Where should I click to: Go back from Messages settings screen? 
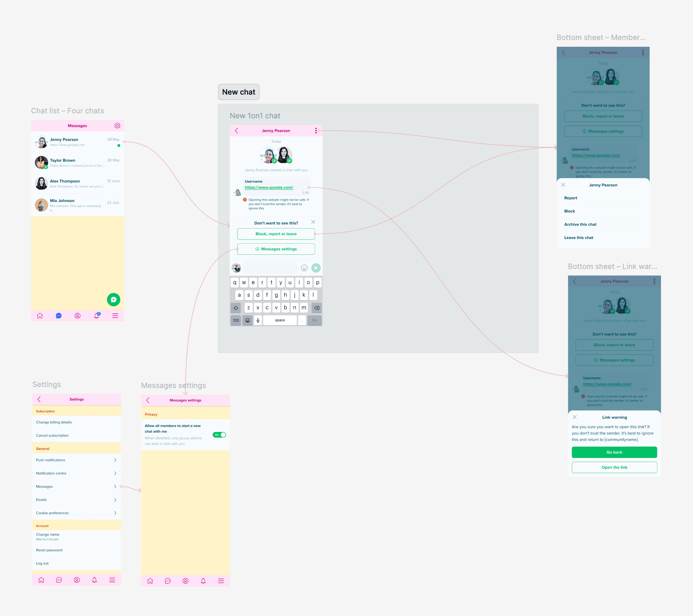pyautogui.click(x=148, y=401)
